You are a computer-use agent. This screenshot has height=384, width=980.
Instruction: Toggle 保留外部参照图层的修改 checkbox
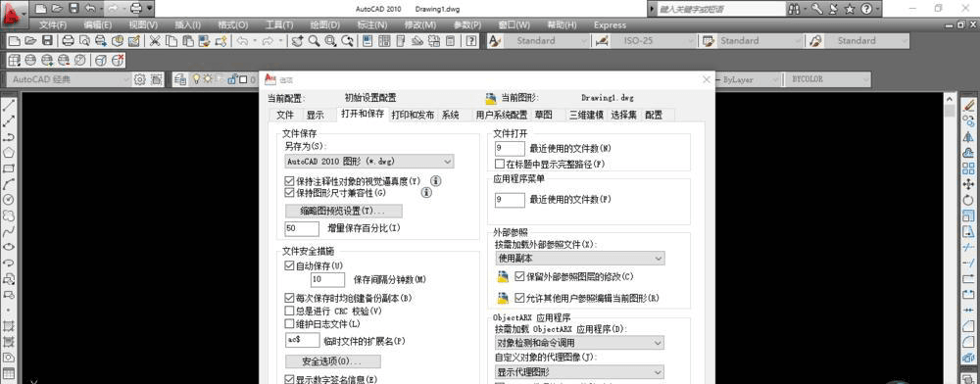[520, 276]
